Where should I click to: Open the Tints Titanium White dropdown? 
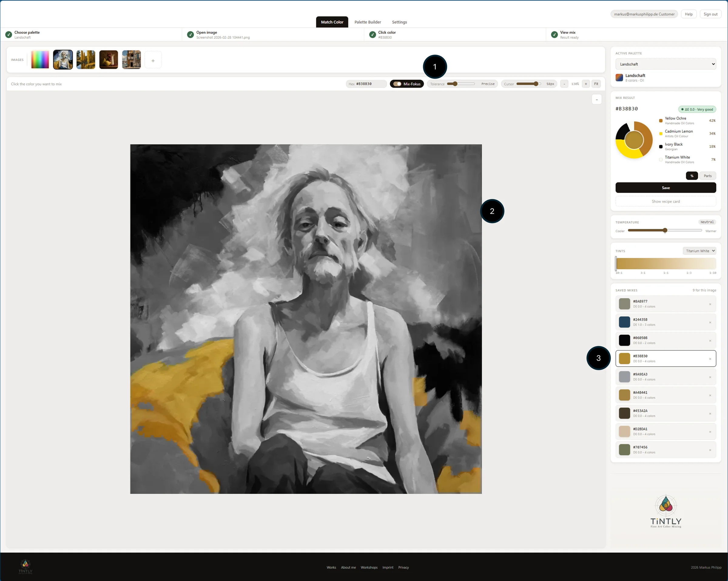[699, 251]
